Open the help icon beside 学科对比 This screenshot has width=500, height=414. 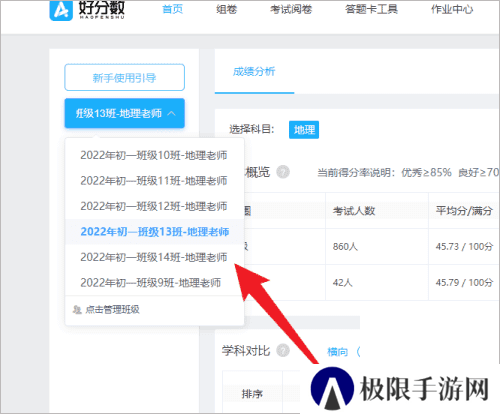tap(283, 350)
